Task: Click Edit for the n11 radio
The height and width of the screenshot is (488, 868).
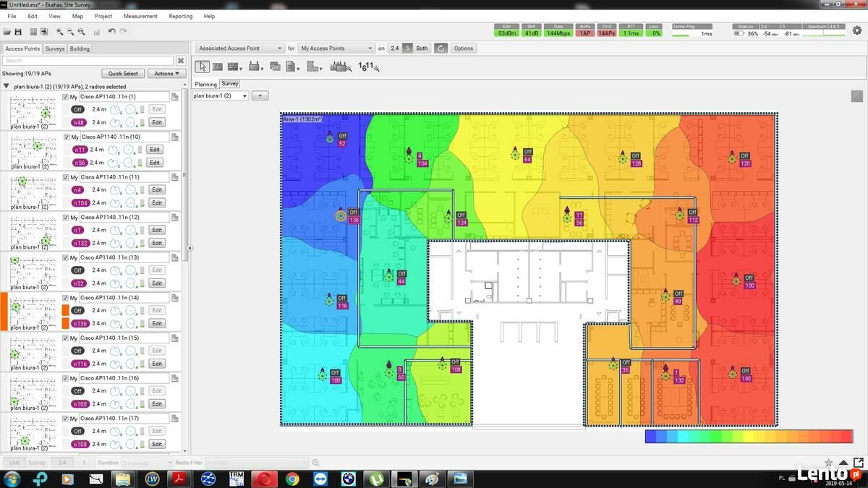Action: (x=154, y=150)
